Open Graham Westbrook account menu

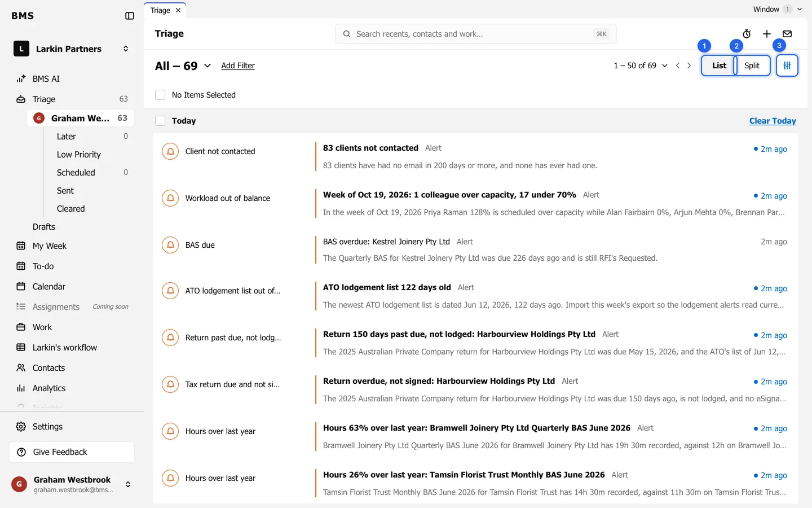pyautogui.click(x=72, y=484)
